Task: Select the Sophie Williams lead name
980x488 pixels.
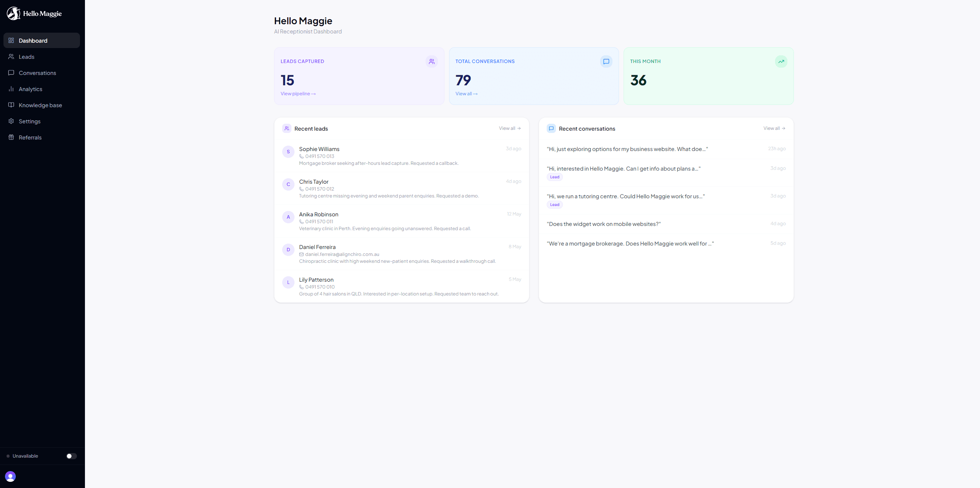Action: (319, 149)
